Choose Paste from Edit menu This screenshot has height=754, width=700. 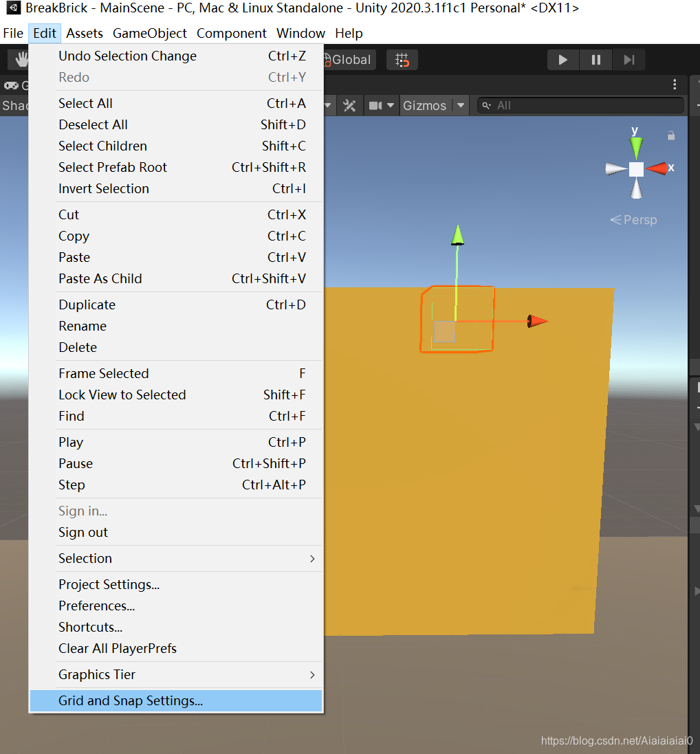(176, 257)
